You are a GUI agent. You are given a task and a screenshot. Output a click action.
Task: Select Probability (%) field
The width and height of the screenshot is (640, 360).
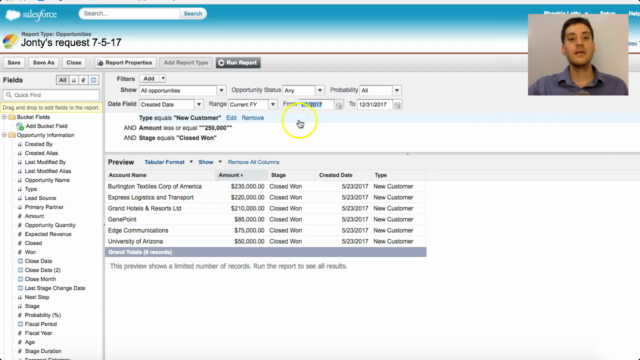click(42, 315)
